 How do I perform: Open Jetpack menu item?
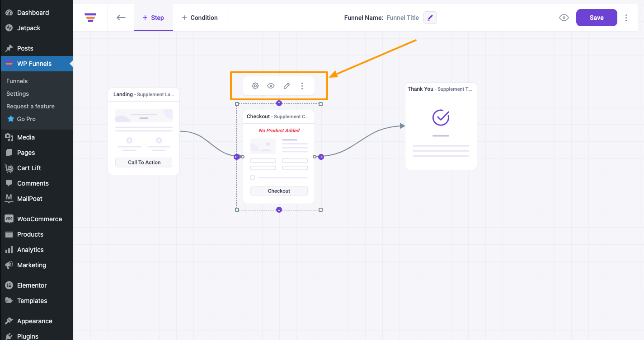pyautogui.click(x=37, y=28)
